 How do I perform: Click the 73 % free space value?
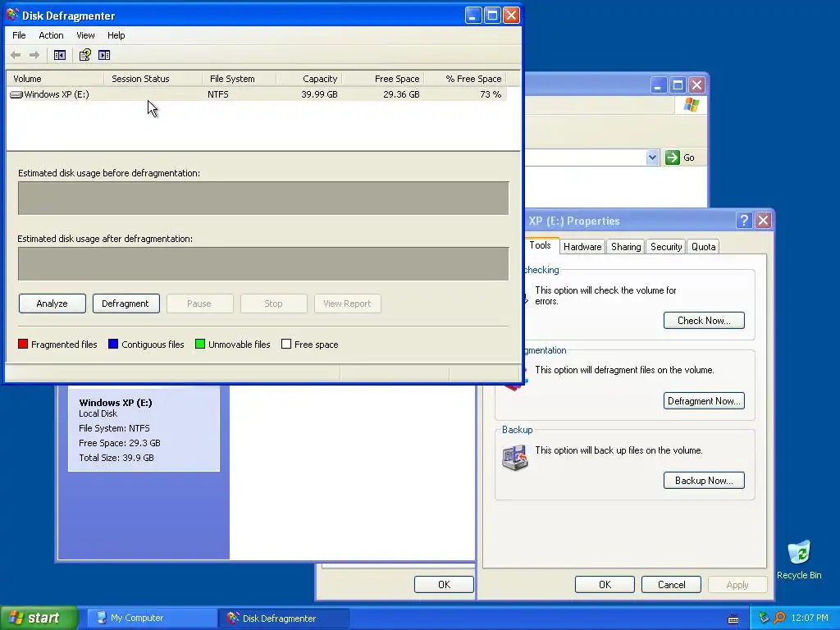(x=491, y=94)
